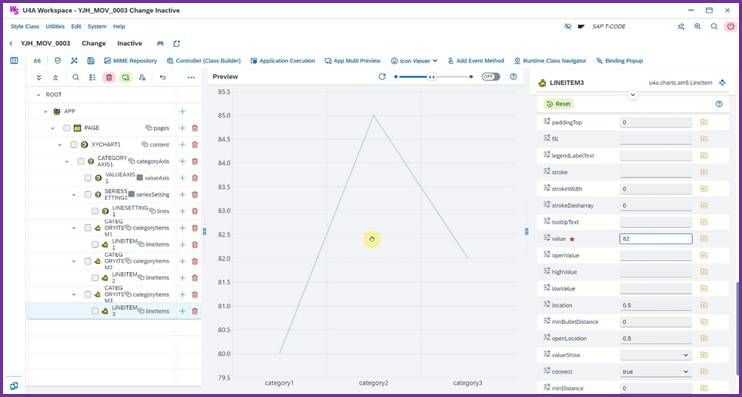Image resolution: width=742 pixels, height=397 pixels.
Task: Check the VALUEAXIS 1 checkbox
Action: 88,178
